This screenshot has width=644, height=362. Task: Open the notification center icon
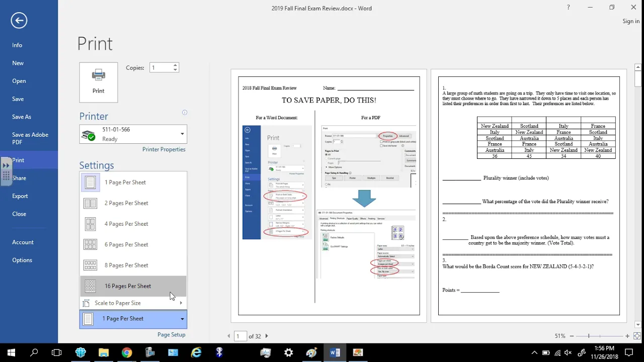[629, 352]
